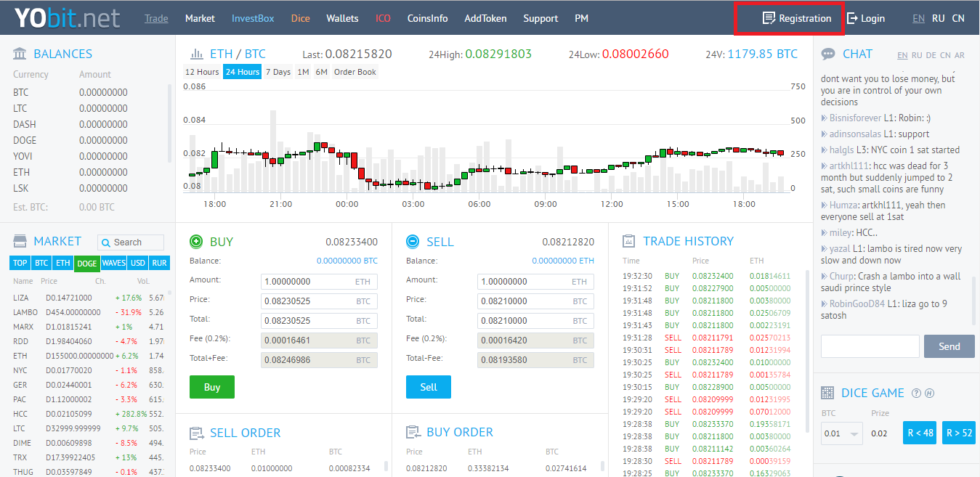The height and width of the screenshot is (477, 980).
Task: Focus the Buy Price field
Action: 319,301
